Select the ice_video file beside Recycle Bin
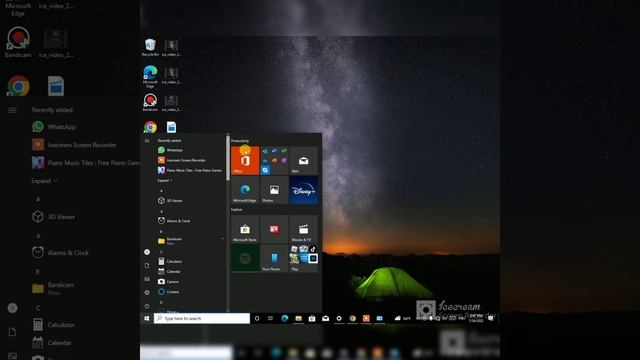 [x=171, y=47]
